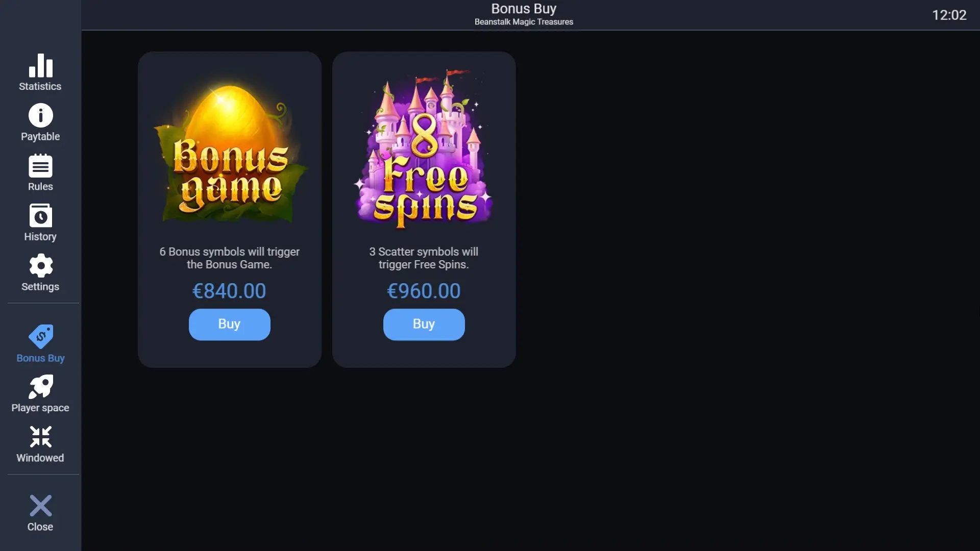Open Player space rocket icon
This screenshot has width=980, height=551.
(40, 387)
